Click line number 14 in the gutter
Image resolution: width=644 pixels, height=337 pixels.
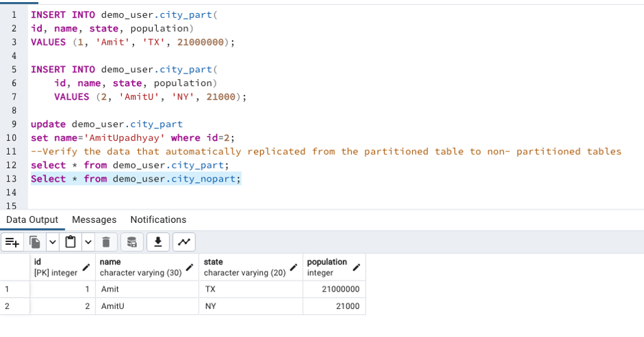point(12,193)
